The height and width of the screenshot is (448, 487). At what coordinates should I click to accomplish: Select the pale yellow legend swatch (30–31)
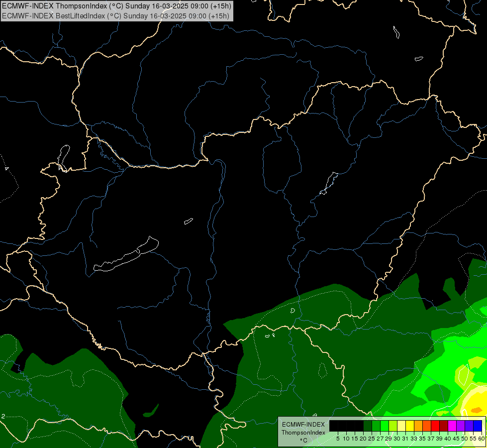point(401,426)
